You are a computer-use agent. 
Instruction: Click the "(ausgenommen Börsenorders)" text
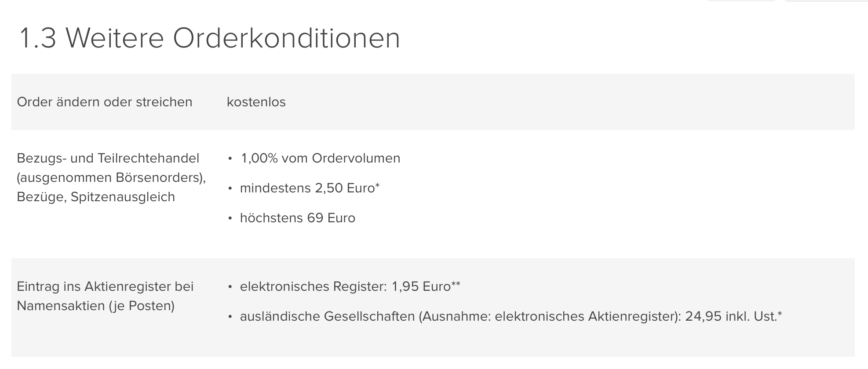coord(111,177)
